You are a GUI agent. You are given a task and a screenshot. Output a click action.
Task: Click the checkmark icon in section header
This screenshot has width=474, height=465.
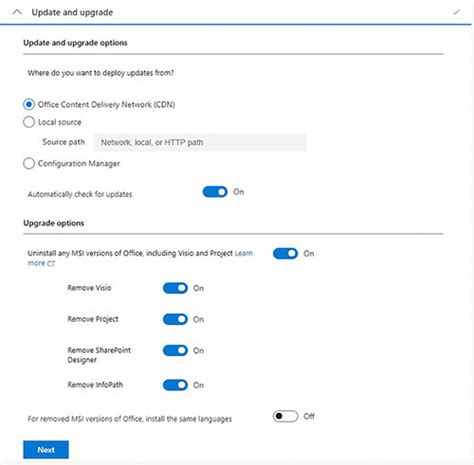456,12
